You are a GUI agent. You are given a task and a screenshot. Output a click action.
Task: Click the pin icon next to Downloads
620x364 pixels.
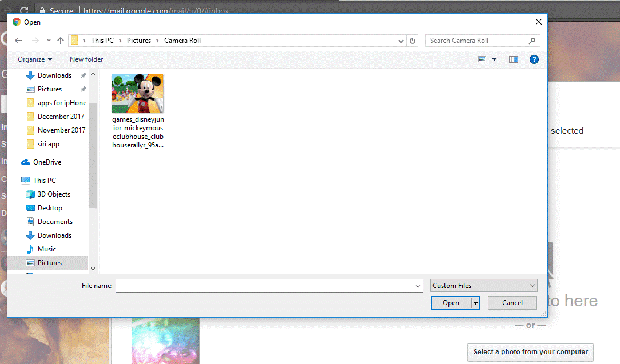click(x=83, y=75)
